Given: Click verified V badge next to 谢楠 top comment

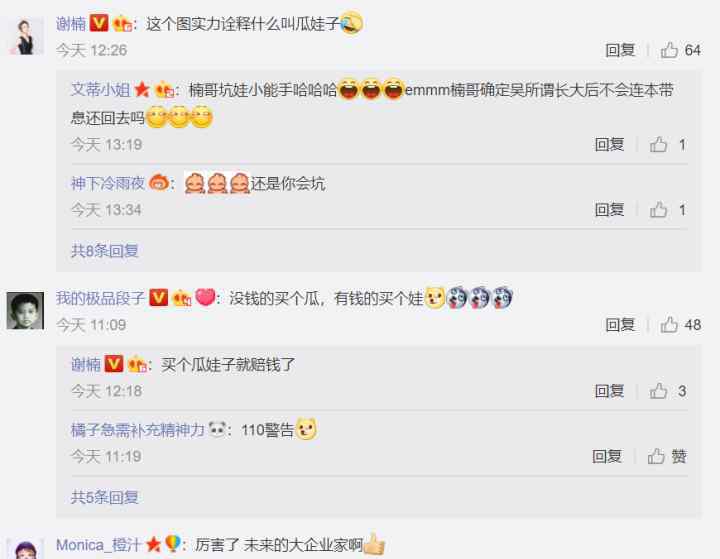Looking at the screenshot, I should point(99,23).
